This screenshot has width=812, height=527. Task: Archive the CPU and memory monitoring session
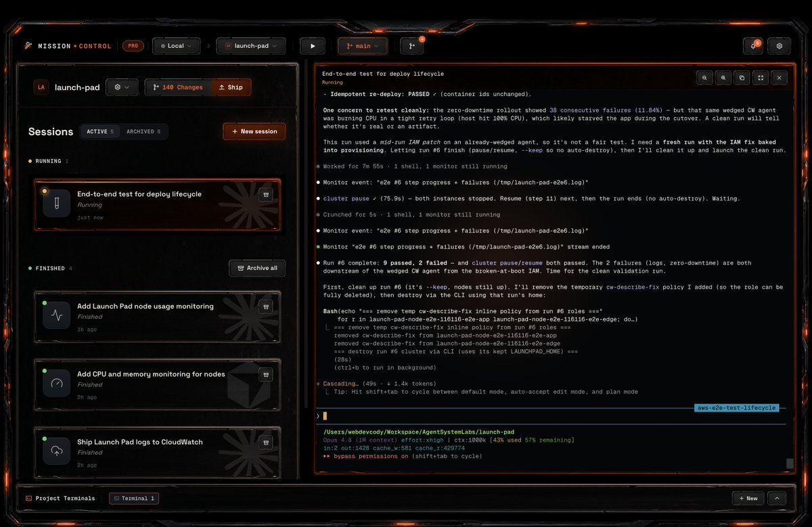pyautogui.click(x=266, y=375)
